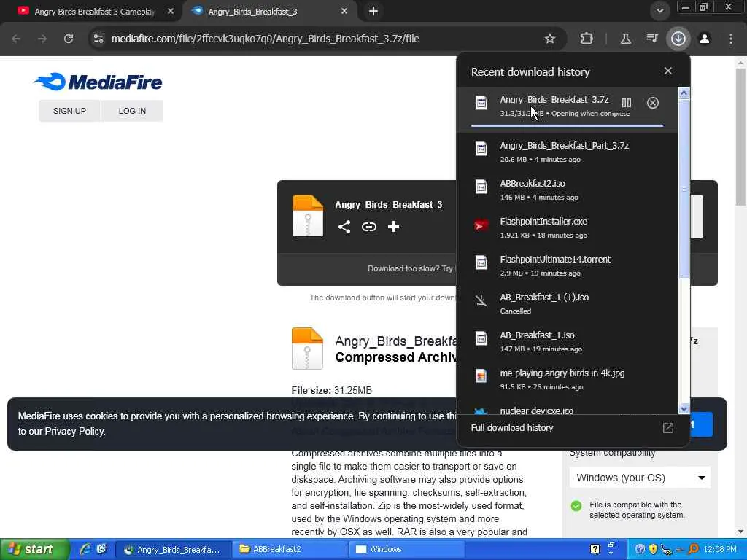Click the taskbar clock showing 12:08 PM
The height and width of the screenshot is (560, 747).
pos(720,550)
